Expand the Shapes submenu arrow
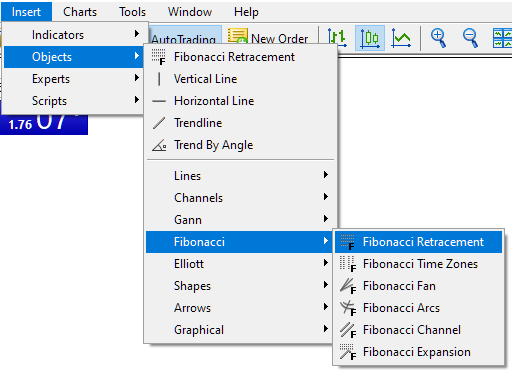Screen dimensions: 512x372 tap(326, 285)
